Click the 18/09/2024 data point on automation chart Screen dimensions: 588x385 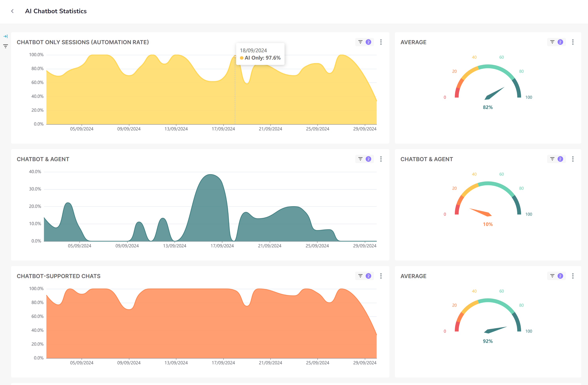[x=235, y=57]
